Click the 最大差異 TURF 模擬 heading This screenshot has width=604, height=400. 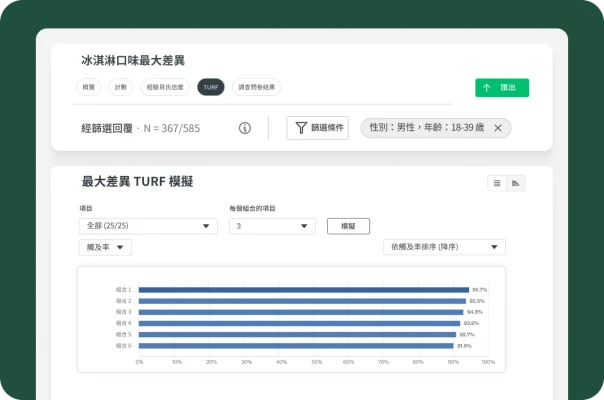pos(137,182)
